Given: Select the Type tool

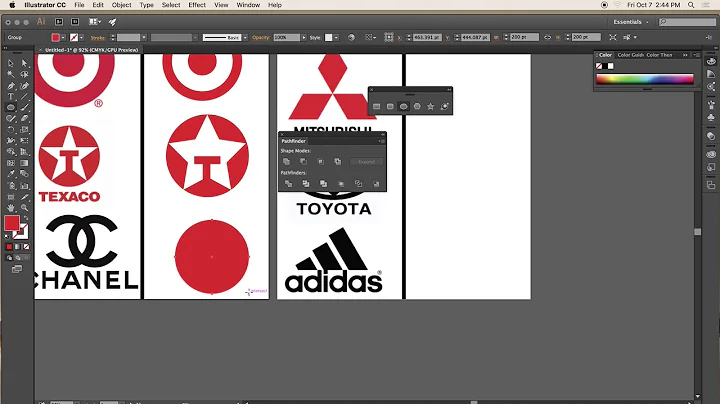Looking at the screenshot, I should [11, 97].
